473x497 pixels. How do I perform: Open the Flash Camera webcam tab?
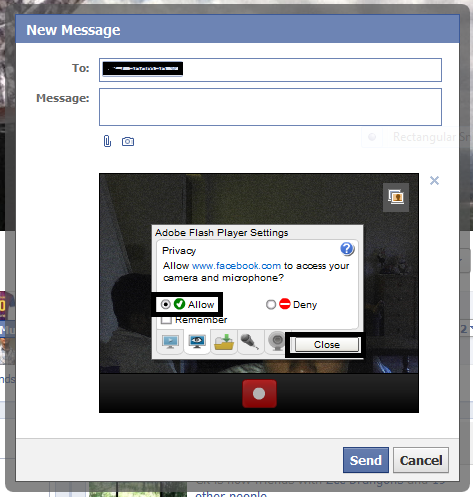pos(276,342)
